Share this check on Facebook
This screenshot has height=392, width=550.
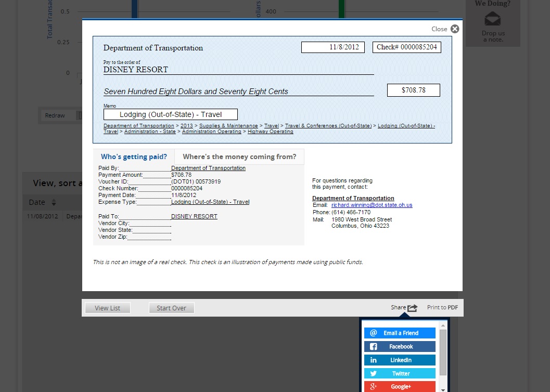pyautogui.click(x=400, y=347)
